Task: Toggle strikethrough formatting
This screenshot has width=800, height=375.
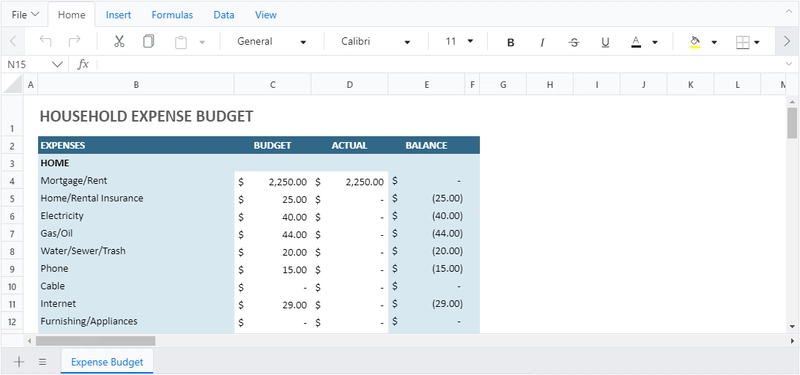Action: (x=574, y=42)
